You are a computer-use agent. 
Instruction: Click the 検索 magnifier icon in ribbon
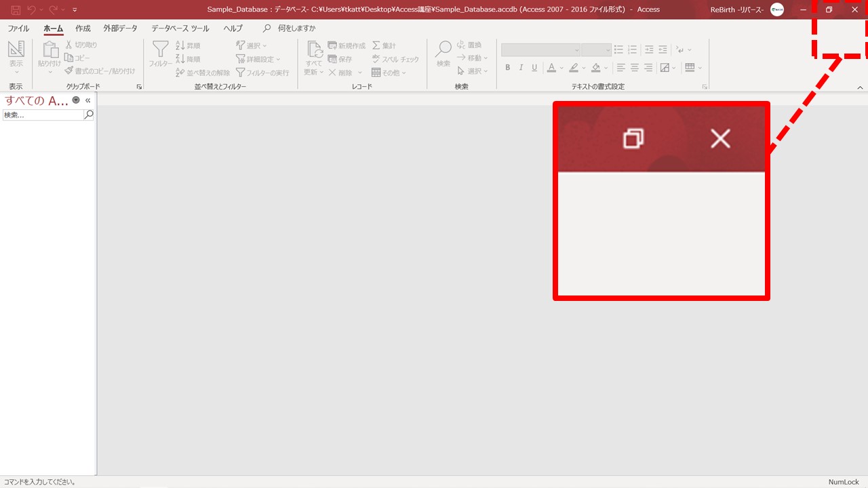pos(443,49)
